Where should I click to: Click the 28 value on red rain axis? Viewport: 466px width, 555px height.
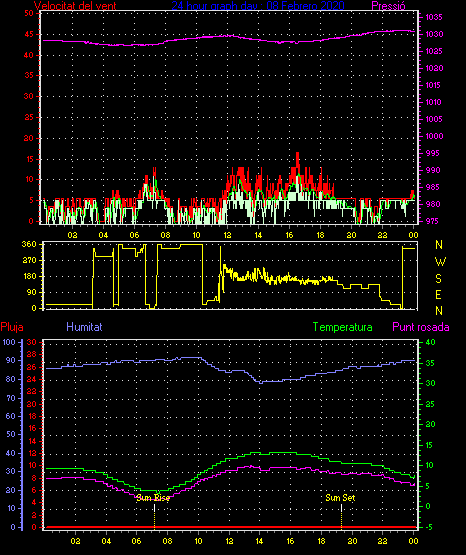click(x=31, y=355)
